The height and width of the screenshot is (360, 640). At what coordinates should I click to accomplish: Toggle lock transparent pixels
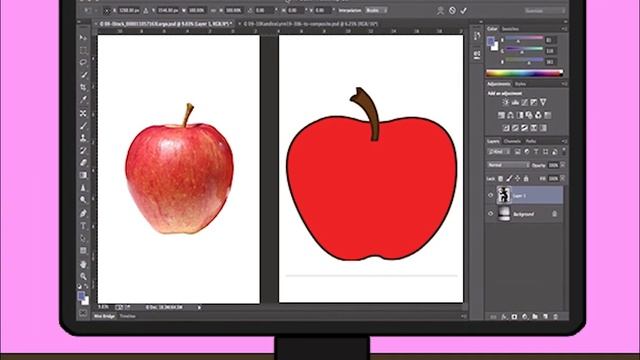501,178
